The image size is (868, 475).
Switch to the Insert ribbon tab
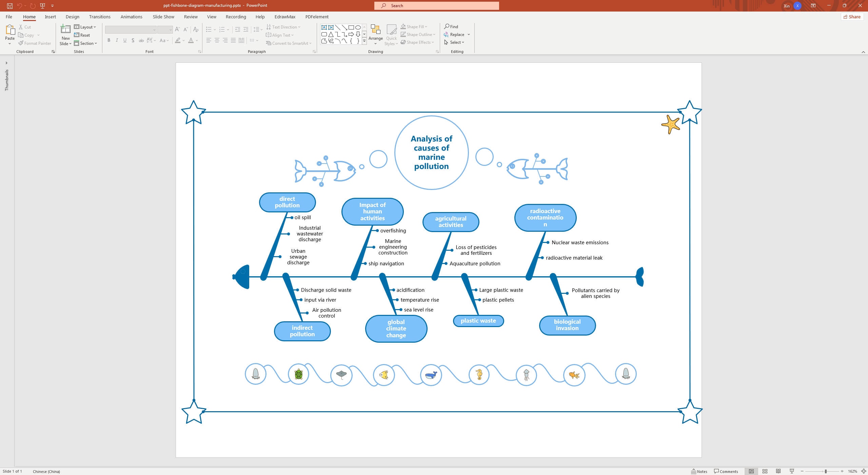(x=50, y=17)
